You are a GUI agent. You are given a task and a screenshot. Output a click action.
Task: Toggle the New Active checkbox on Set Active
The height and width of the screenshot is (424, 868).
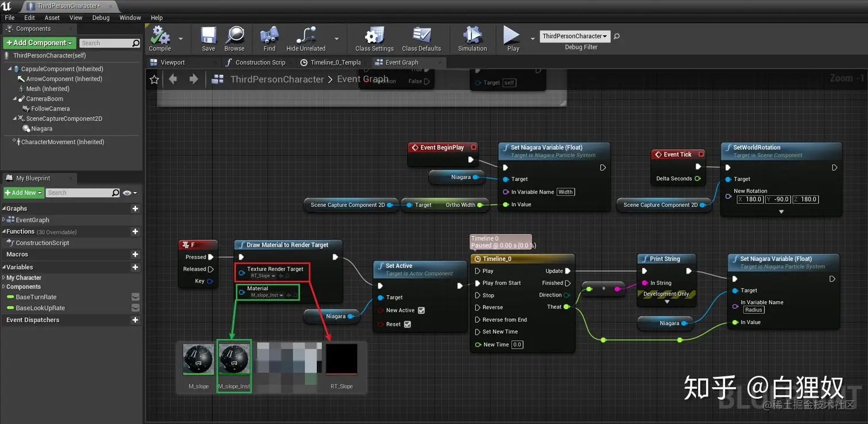pos(421,310)
